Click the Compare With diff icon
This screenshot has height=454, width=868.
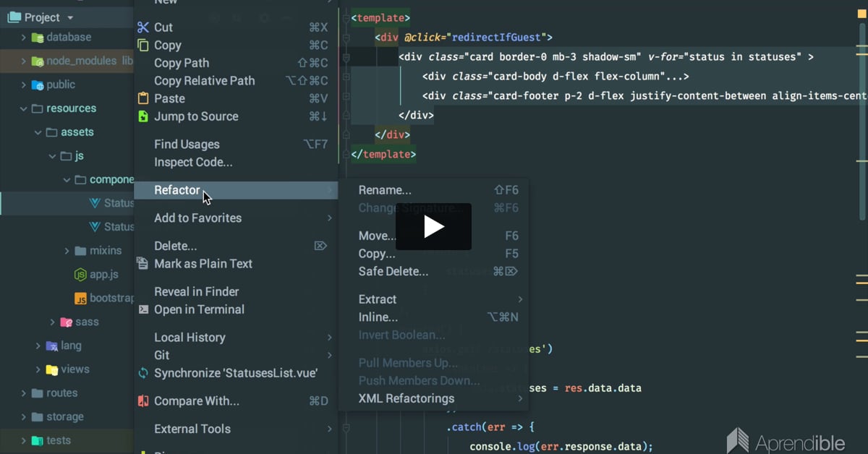(142, 401)
